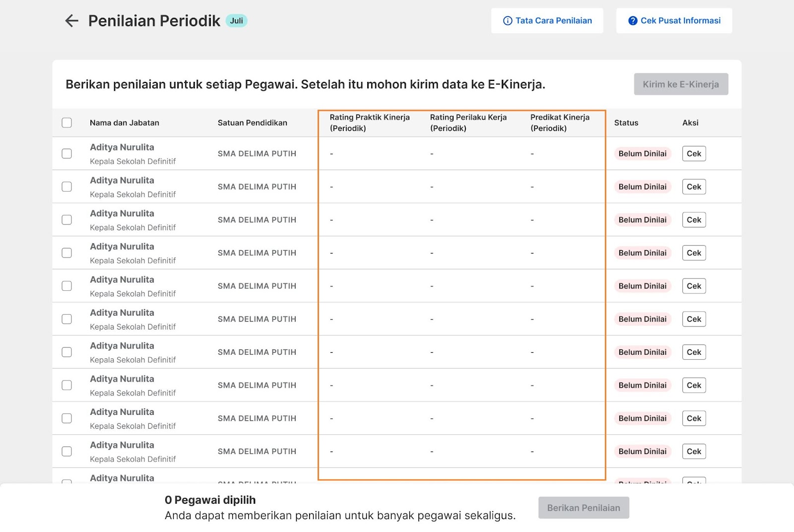
Task: Tick the checkbox of the second employee row
Action: 66,187
